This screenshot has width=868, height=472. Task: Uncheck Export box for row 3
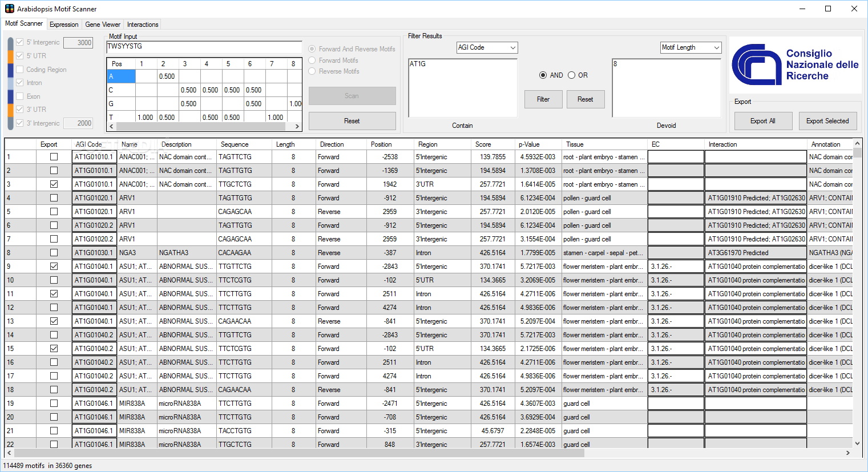click(x=54, y=184)
